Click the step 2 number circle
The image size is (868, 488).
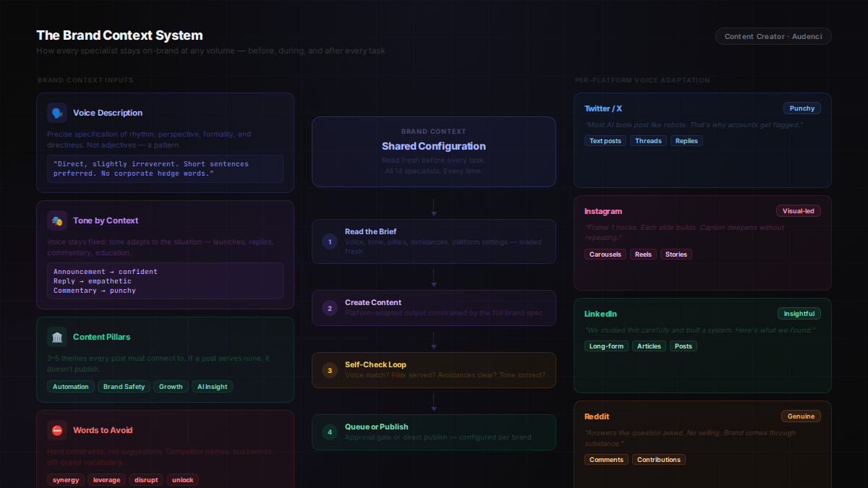point(330,308)
